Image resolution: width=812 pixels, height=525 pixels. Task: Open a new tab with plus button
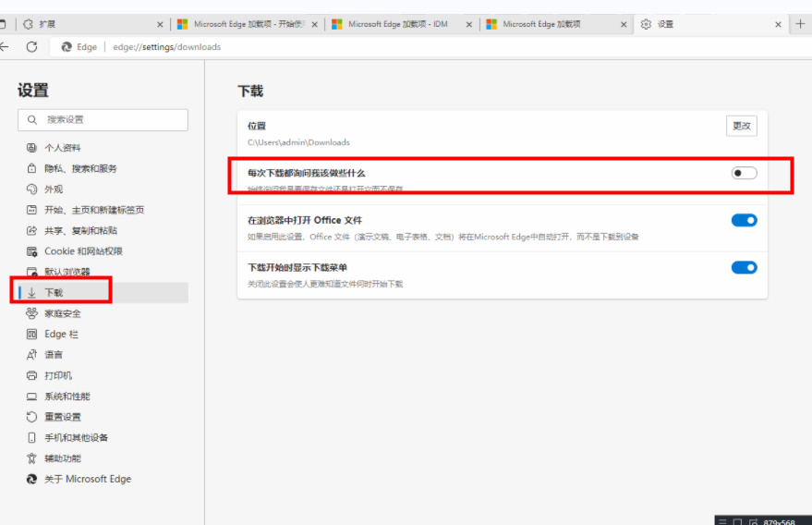coord(800,24)
